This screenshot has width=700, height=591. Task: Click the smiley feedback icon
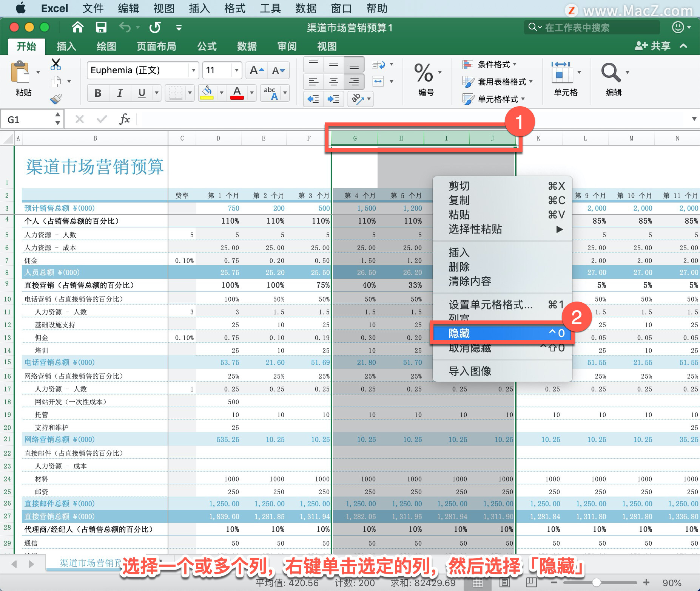(678, 27)
